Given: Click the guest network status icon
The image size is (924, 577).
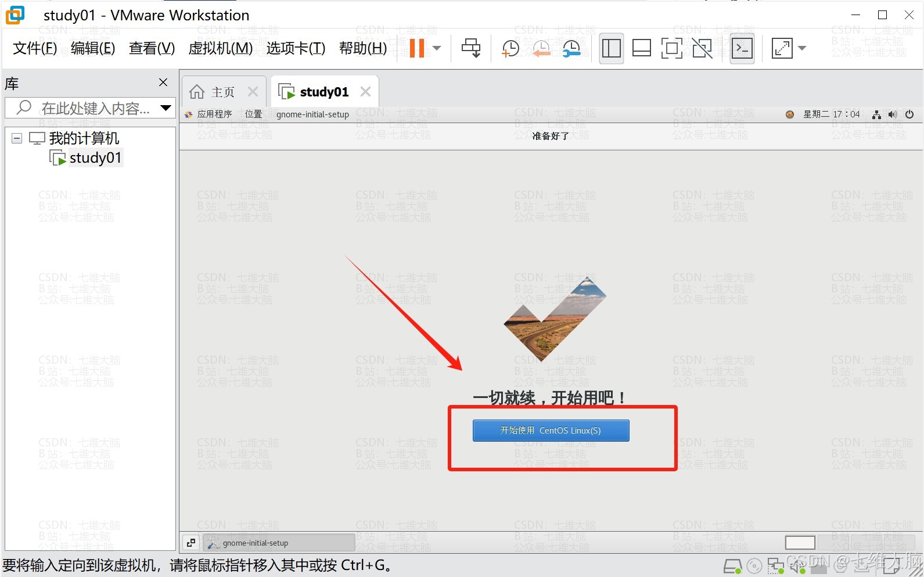Looking at the screenshot, I should (877, 114).
